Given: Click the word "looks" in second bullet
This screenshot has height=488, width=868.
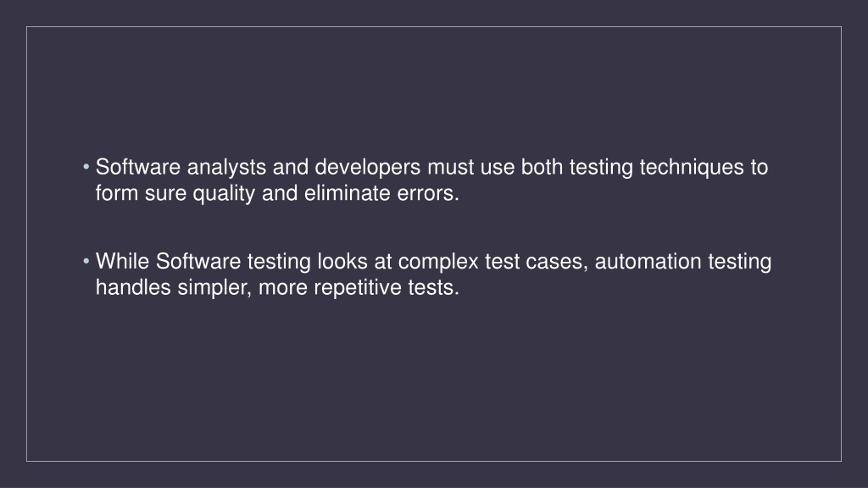Looking at the screenshot, I should 342,261.
